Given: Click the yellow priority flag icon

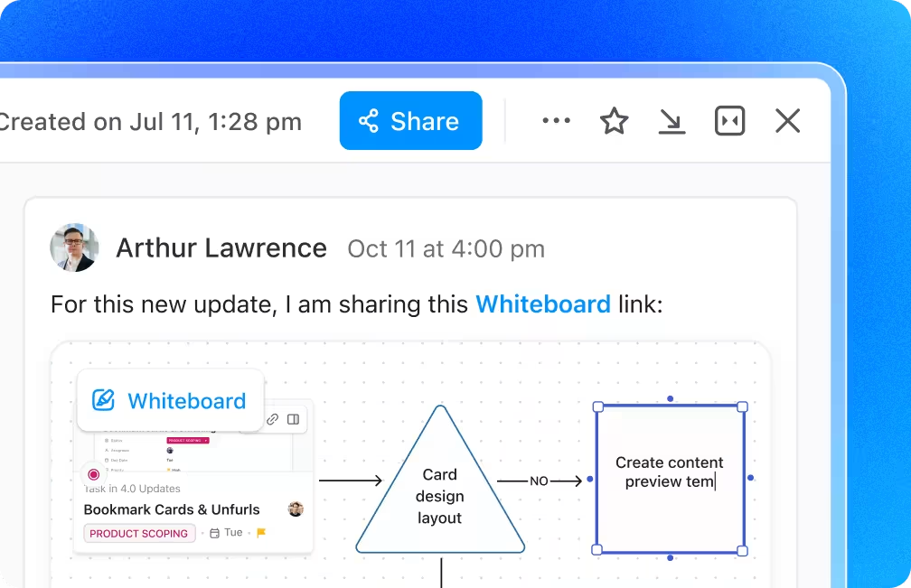Looking at the screenshot, I should [x=261, y=532].
